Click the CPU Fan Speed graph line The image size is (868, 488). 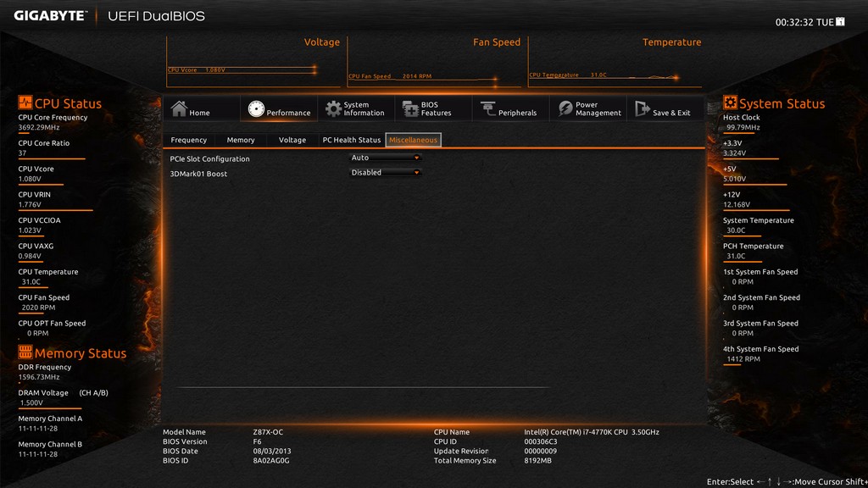[423, 77]
